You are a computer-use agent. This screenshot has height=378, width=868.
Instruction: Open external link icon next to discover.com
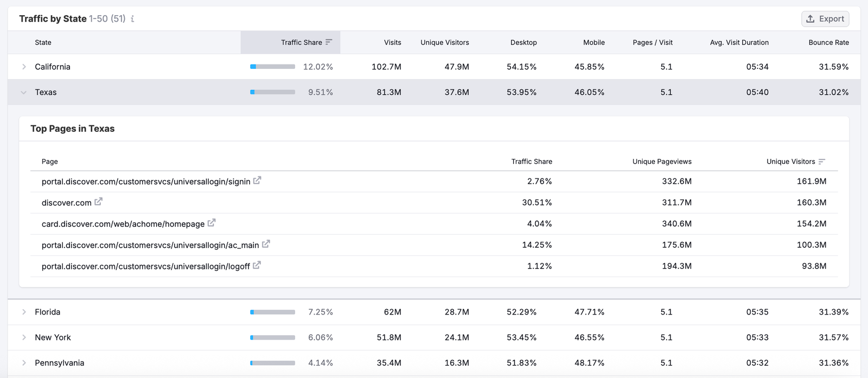pyautogui.click(x=98, y=202)
